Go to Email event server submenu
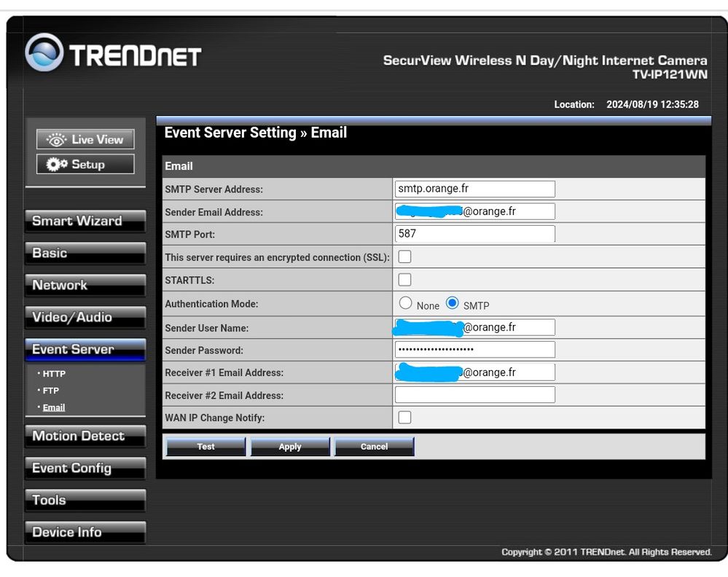Screen dimensions: 728x577 (54, 407)
